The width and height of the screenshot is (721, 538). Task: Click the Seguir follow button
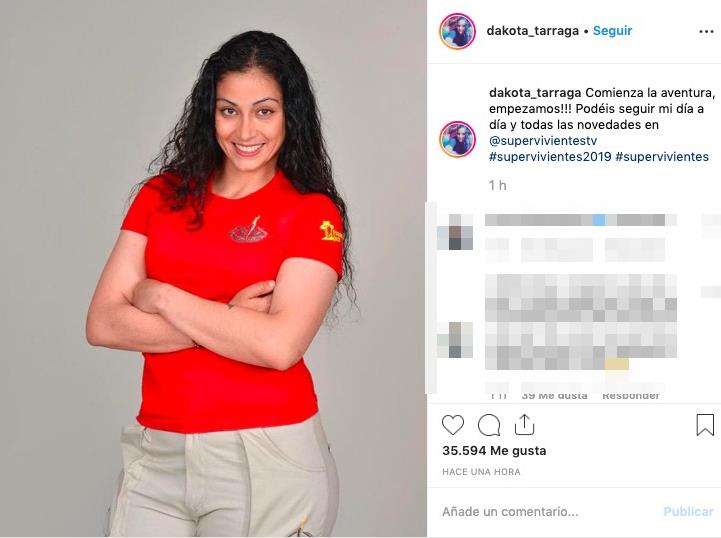[x=612, y=31]
